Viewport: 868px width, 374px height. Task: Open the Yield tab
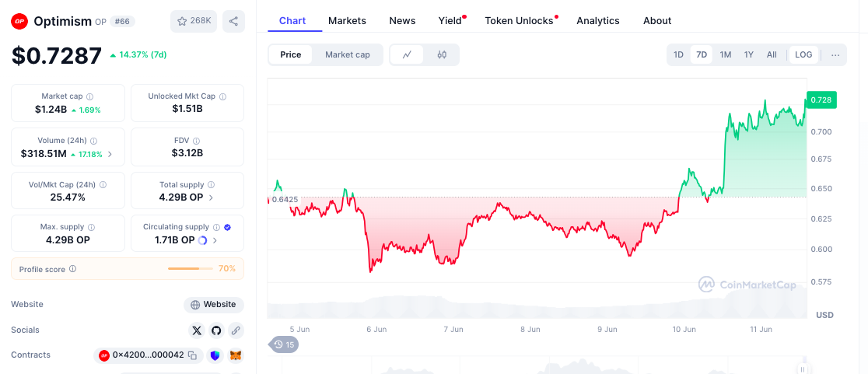(x=450, y=20)
